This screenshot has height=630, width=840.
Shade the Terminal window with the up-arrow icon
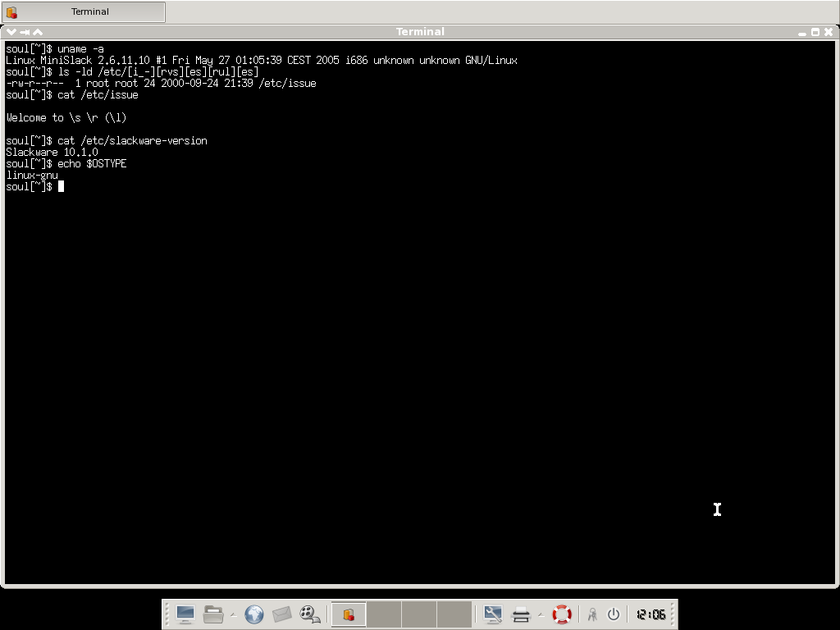point(38,32)
